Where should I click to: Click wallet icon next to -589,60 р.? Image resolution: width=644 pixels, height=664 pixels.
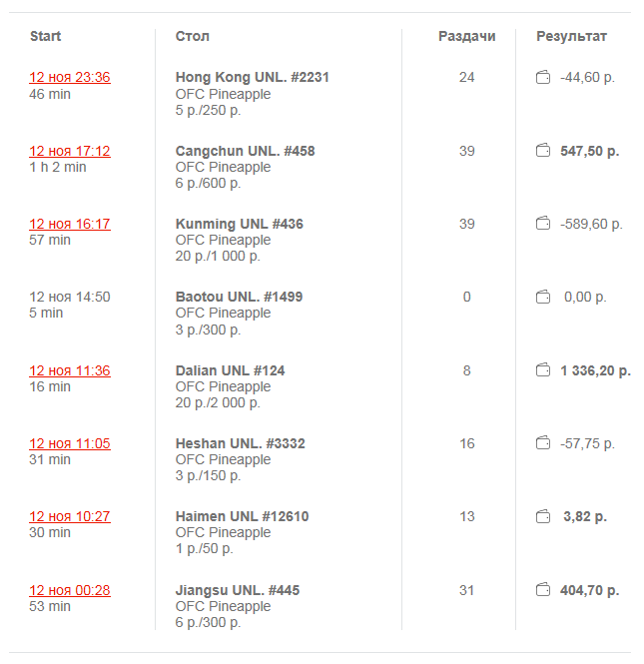tap(543, 224)
